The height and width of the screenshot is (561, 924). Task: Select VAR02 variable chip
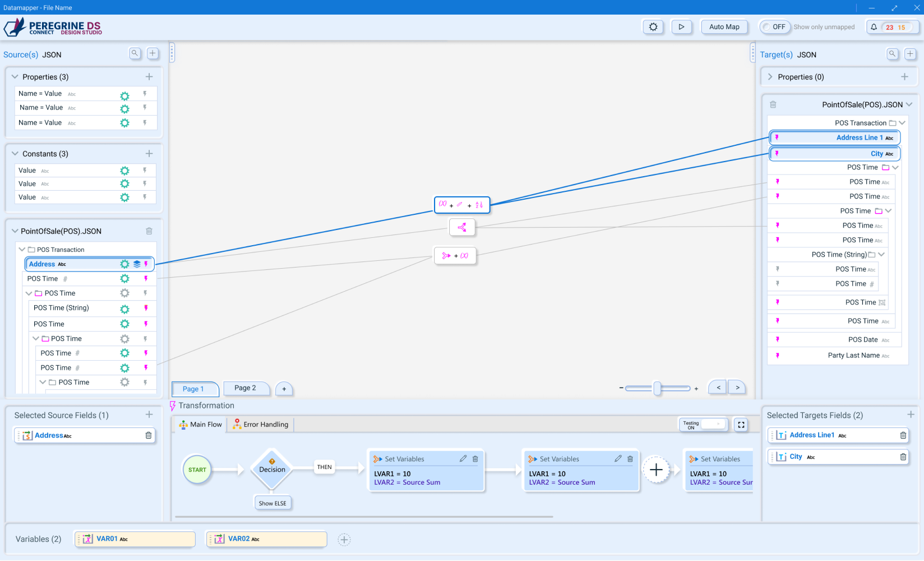(x=267, y=539)
